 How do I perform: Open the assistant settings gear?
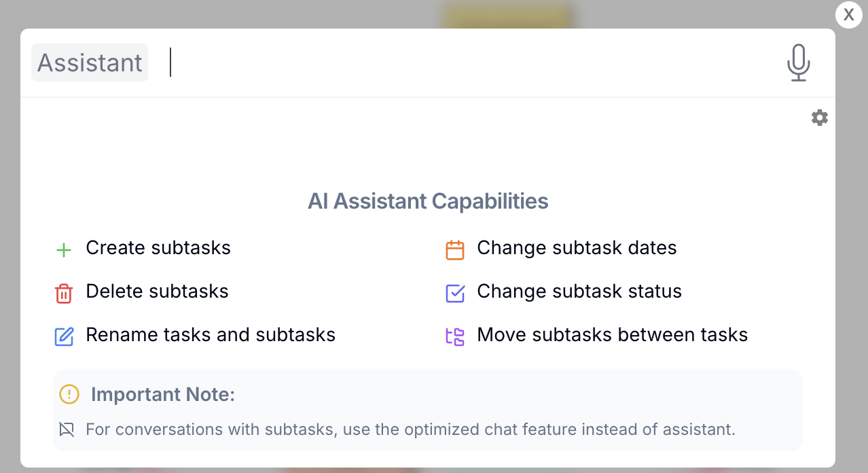click(820, 118)
